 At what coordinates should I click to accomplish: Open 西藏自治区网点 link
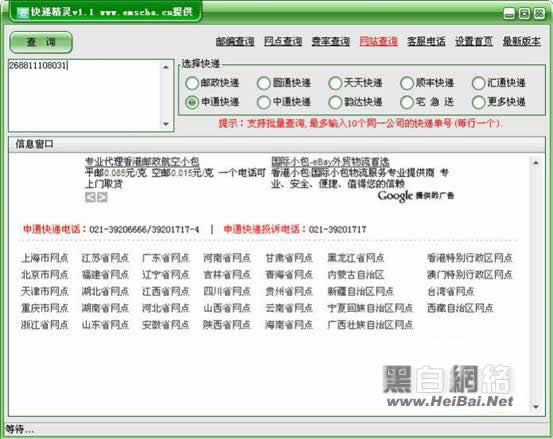click(x=460, y=308)
